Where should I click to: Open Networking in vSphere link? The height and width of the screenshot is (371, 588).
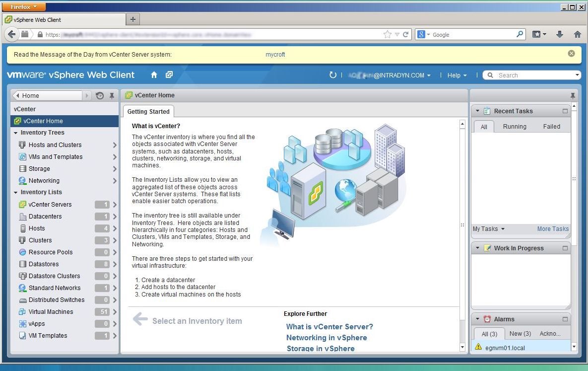coord(327,338)
